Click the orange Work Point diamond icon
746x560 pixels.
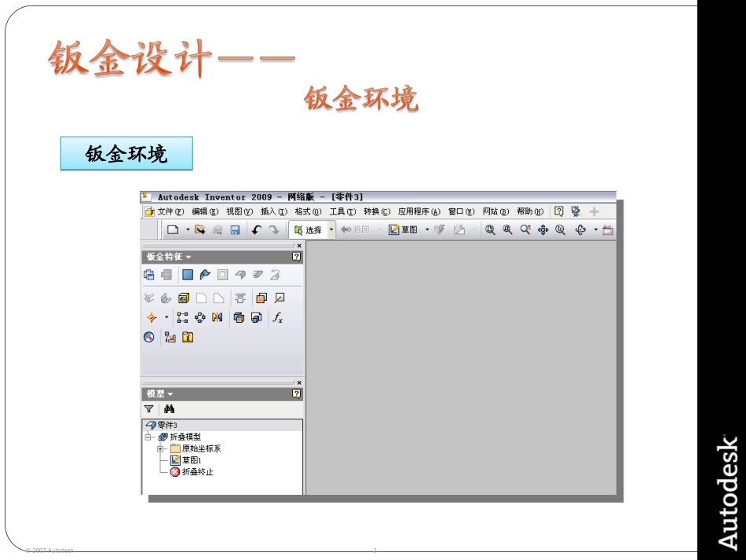(152, 317)
